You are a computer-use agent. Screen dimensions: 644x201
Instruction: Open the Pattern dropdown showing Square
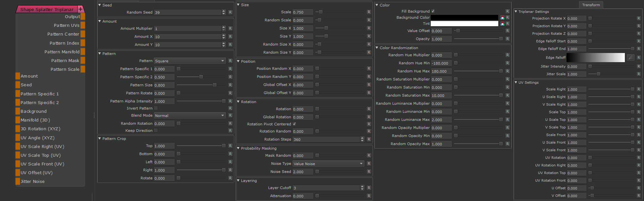[189, 61]
